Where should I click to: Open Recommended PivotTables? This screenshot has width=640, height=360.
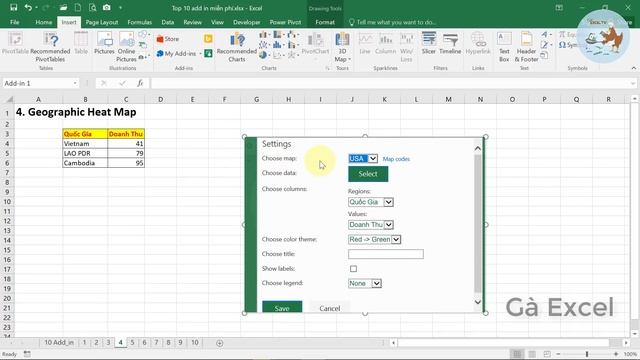50,47
